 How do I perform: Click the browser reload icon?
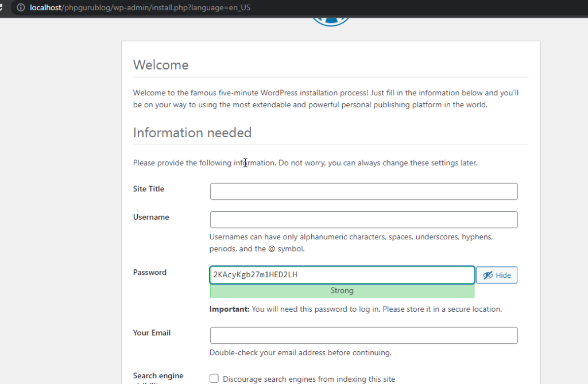pyautogui.click(x=2, y=8)
